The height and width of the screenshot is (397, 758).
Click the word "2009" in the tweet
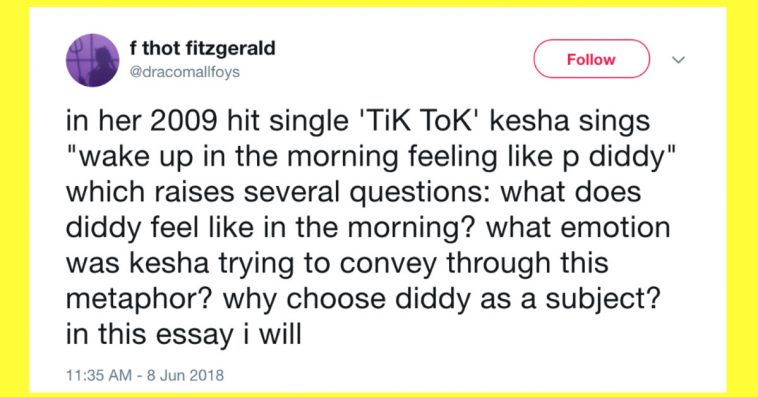(x=183, y=121)
